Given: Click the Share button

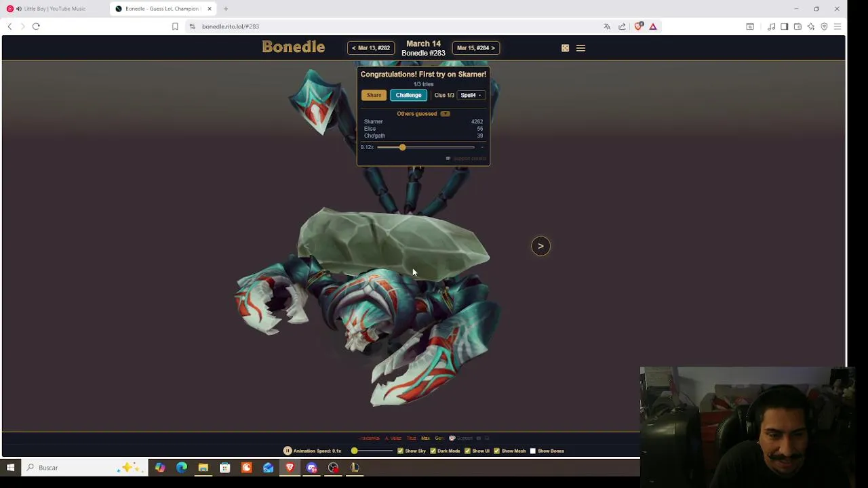Looking at the screenshot, I should pos(374,96).
